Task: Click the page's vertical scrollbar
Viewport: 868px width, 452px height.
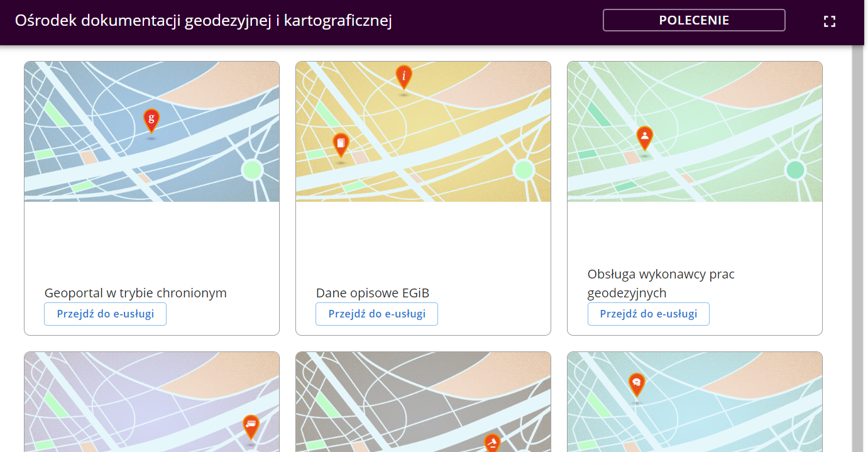Action: point(859,251)
